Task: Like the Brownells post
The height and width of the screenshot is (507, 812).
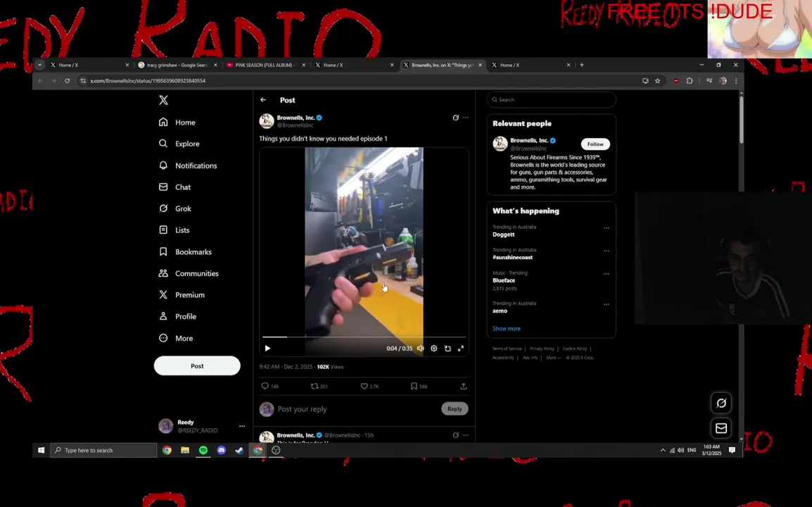Action: 369,386
